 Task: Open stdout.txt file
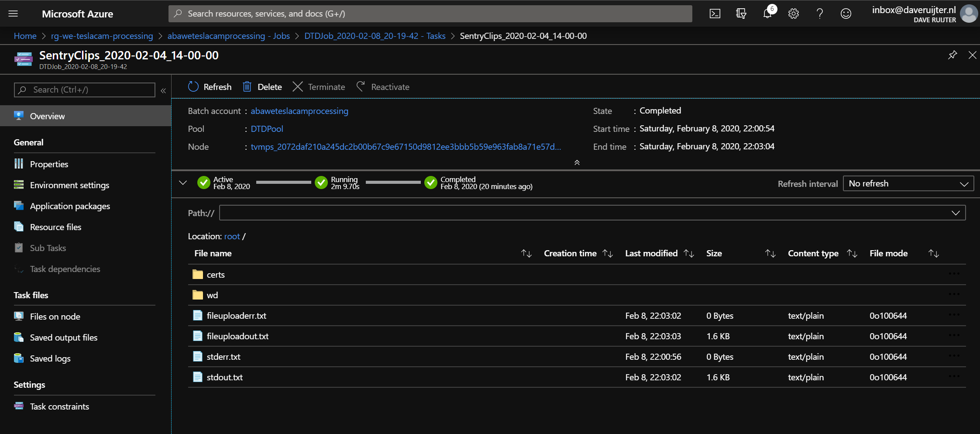pos(225,377)
